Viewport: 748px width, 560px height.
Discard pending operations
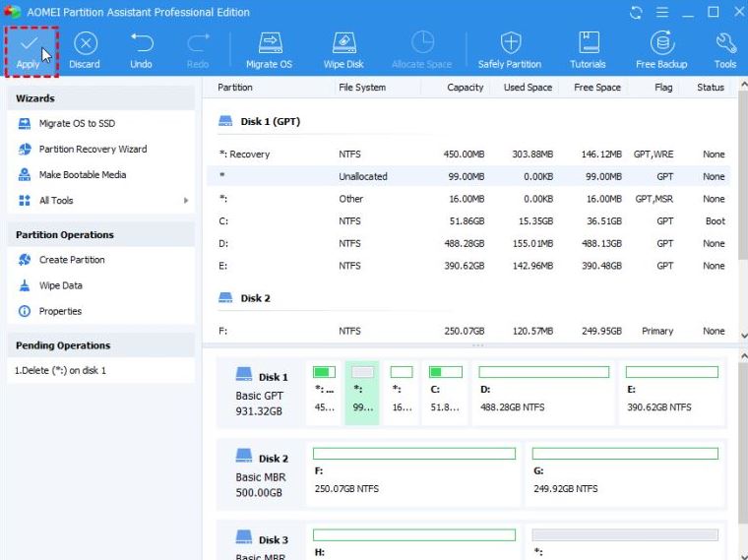pos(85,51)
